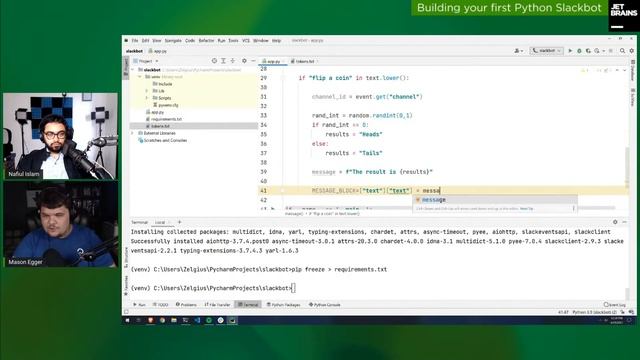This screenshot has width=640, height=360.
Task: Click Expand All in Project panel
Action: (x=223, y=61)
